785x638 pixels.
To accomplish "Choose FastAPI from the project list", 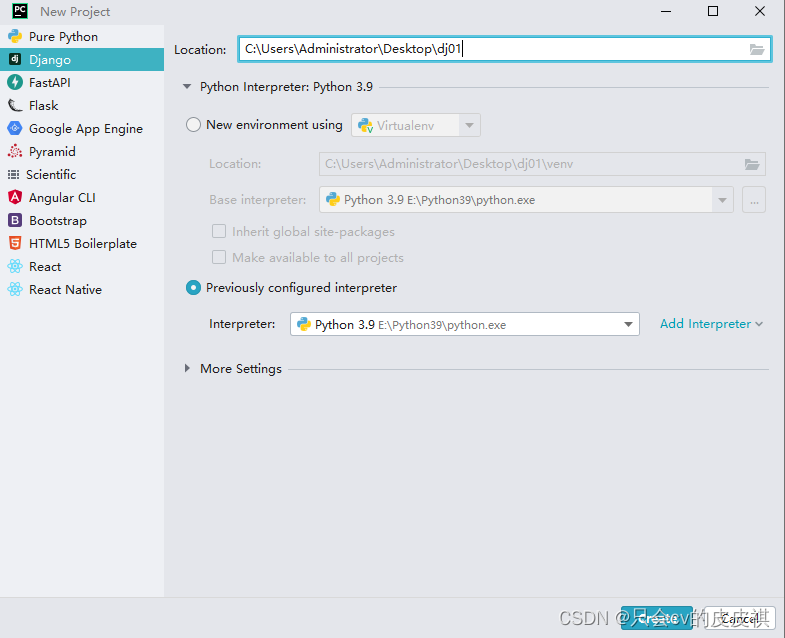I will (82, 83).
